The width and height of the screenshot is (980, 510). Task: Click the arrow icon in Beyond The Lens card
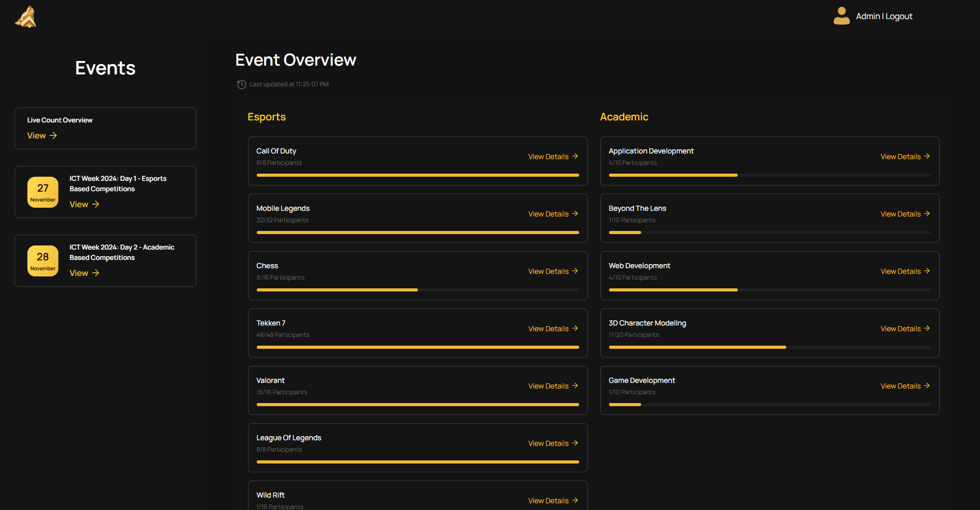927,213
